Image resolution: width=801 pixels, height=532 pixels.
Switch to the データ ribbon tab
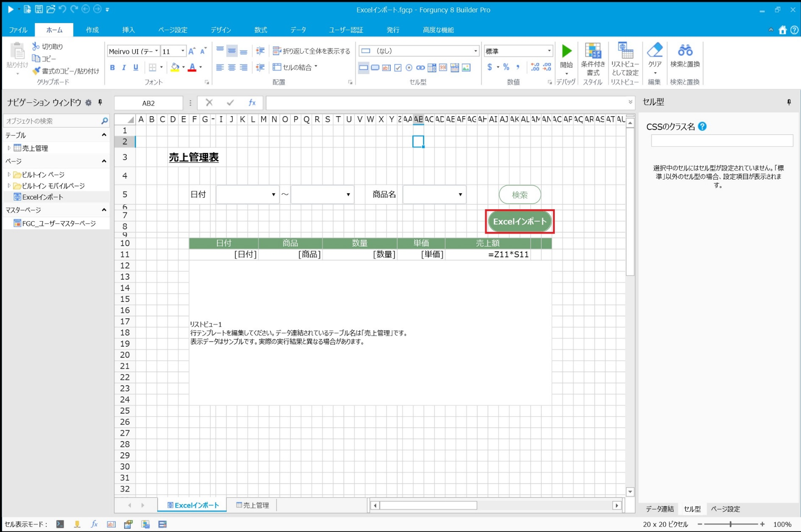point(298,30)
